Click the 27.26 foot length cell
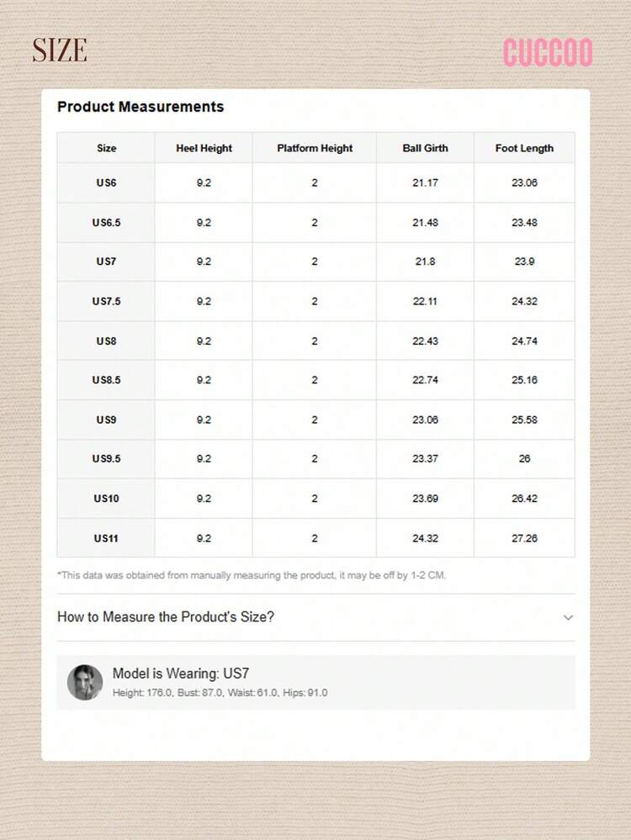The height and width of the screenshot is (840, 631). click(x=524, y=538)
